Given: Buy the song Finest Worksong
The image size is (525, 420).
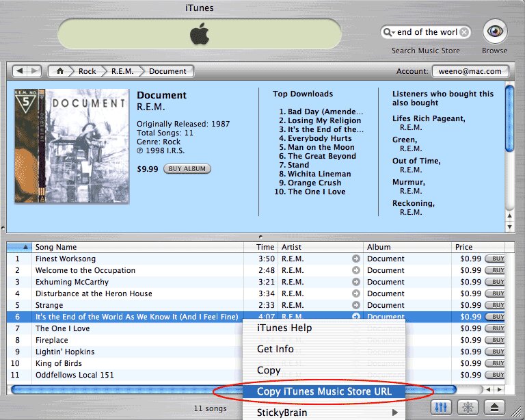Looking at the screenshot, I should coord(496,259).
